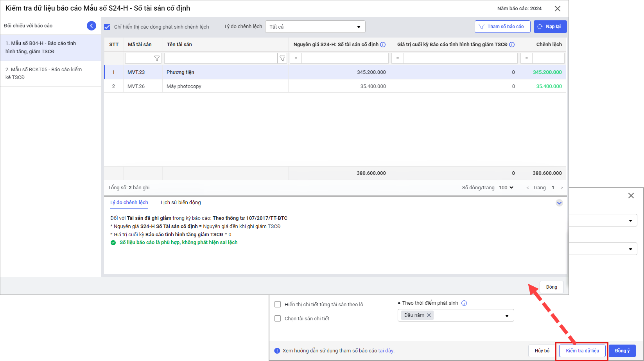Viewport: 644px width, 361px height.
Task: Click info icon beside Theo thời điểm phát sinh
Action: 464,303
